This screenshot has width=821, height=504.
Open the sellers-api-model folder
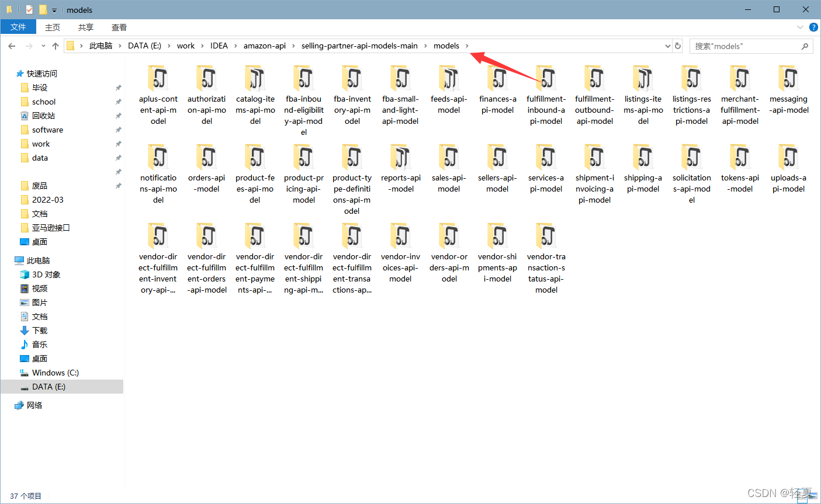coord(497,168)
